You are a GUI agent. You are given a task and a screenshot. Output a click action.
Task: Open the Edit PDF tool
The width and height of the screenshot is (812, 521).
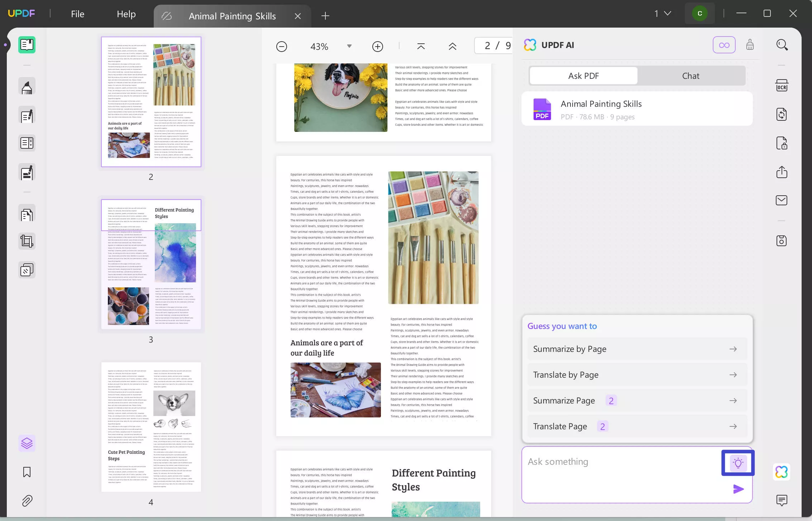pyautogui.click(x=27, y=115)
